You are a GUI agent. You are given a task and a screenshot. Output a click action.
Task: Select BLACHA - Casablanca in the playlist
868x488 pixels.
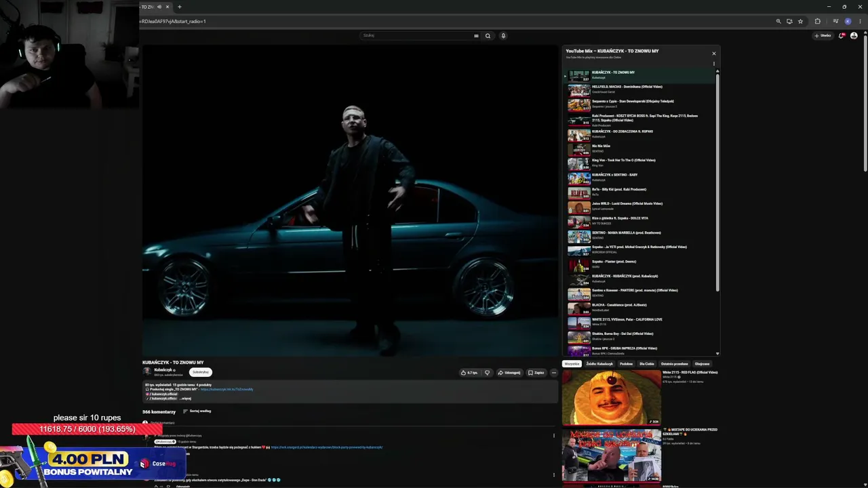click(x=641, y=308)
